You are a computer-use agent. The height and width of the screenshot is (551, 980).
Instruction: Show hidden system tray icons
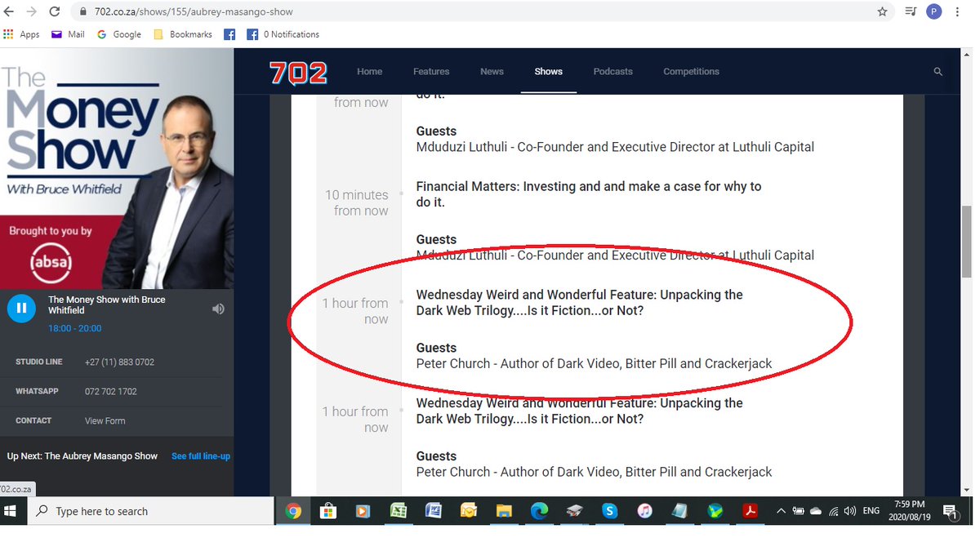781,511
